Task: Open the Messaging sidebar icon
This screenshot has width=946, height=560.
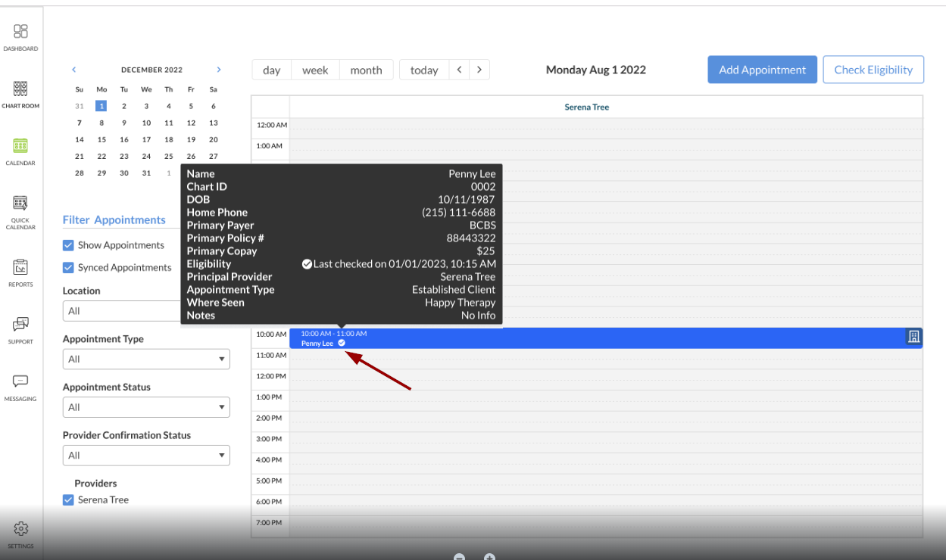Action: click(20, 382)
